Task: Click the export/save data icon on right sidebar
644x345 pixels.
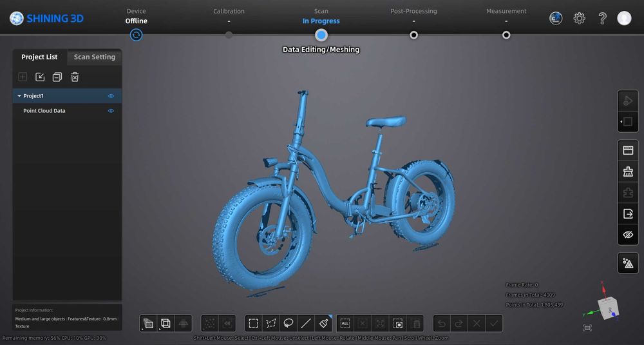Action: tap(628, 213)
